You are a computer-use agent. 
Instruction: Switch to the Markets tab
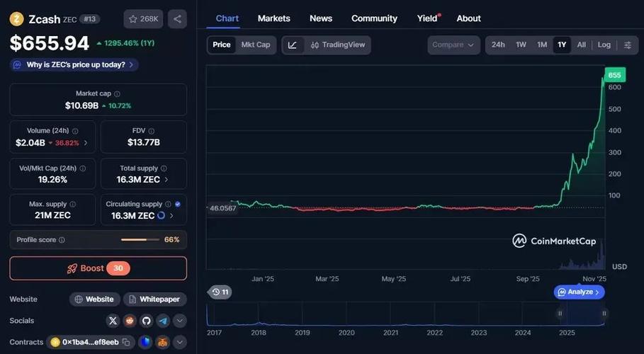point(273,18)
